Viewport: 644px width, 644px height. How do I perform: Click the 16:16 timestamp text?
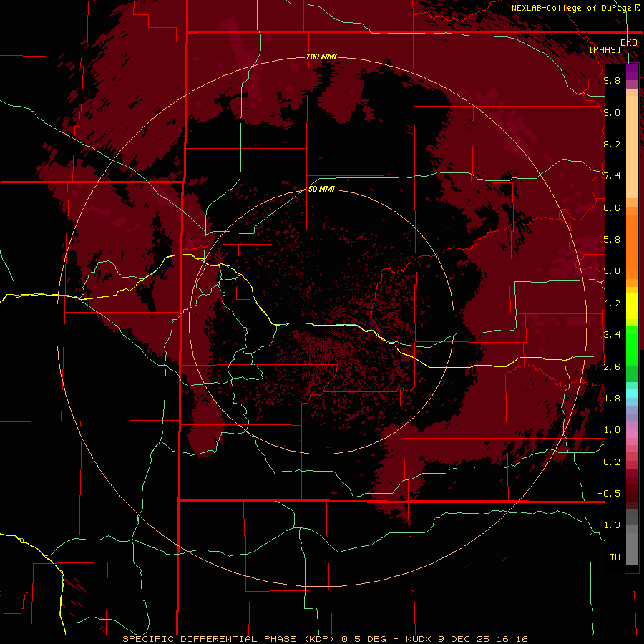coord(512,639)
